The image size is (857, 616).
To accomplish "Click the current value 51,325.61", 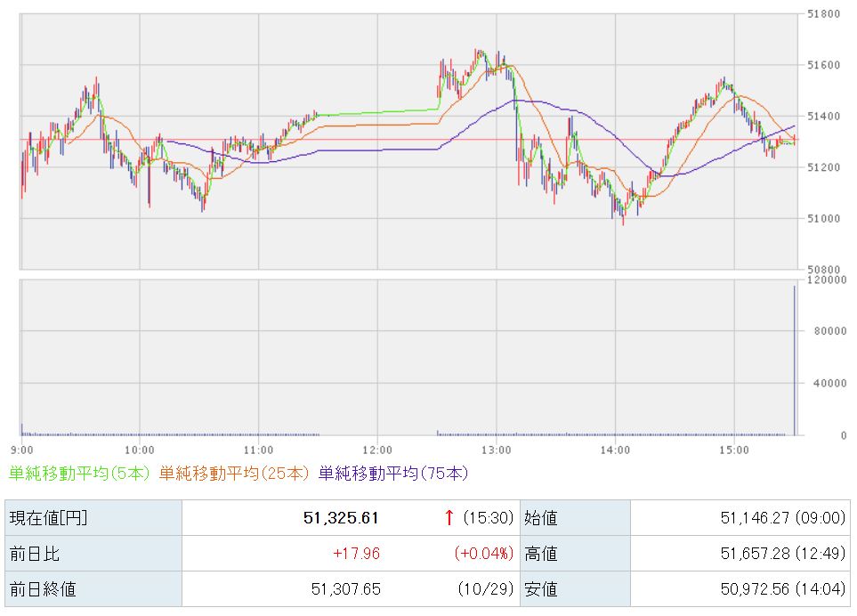I will click(342, 517).
